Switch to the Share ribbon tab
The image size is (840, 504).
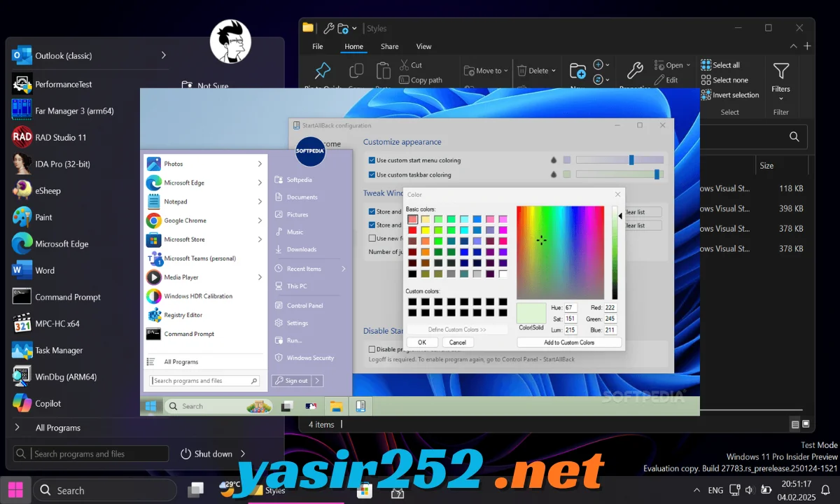coord(390,47)
